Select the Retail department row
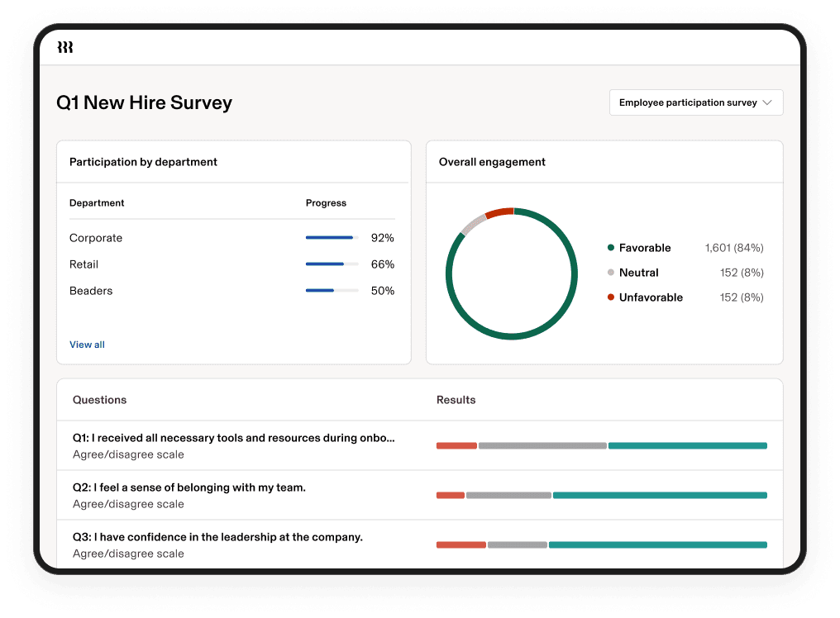This screenshot has height=618, width=840. point(84,264)
